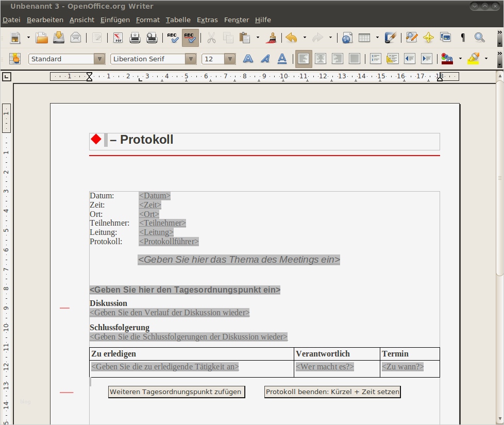Toggle nonprinting characters display
Viewport: 504px width, 425px height.
coord(462,38)
